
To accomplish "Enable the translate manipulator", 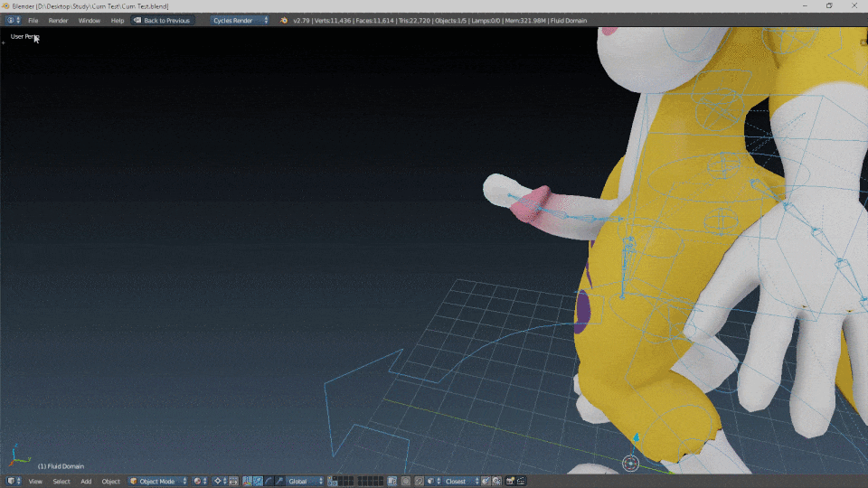I will click(x=258, y=482).
